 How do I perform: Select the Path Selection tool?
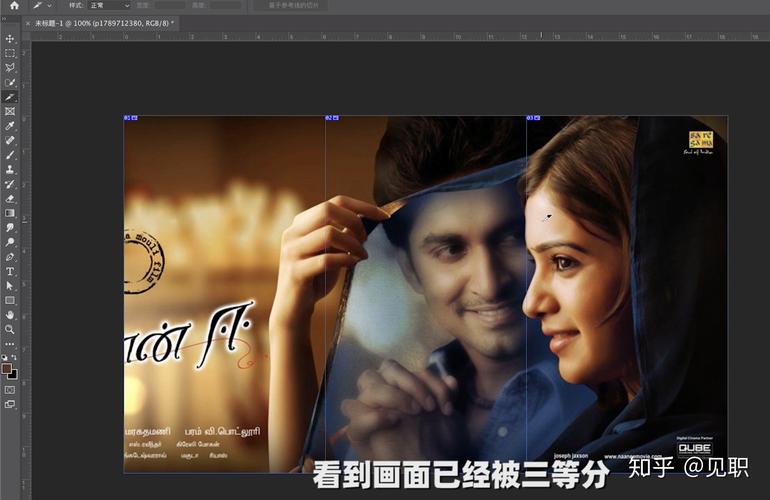point(10,286)
